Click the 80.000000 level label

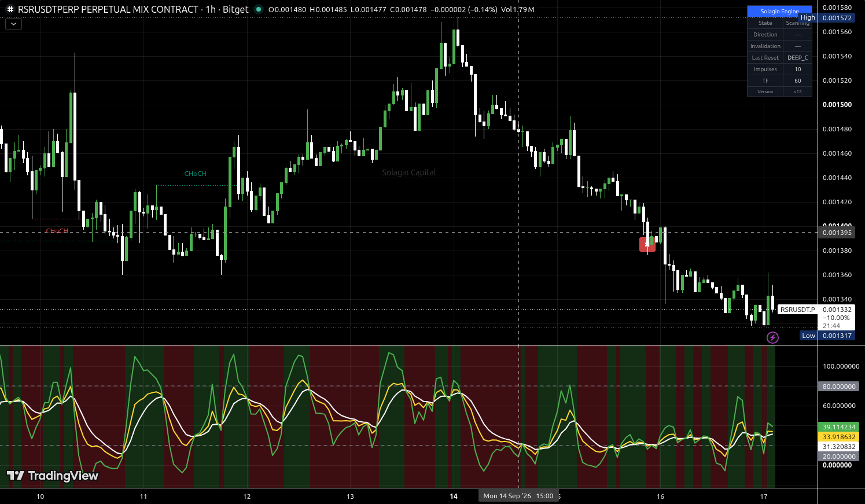839,387
